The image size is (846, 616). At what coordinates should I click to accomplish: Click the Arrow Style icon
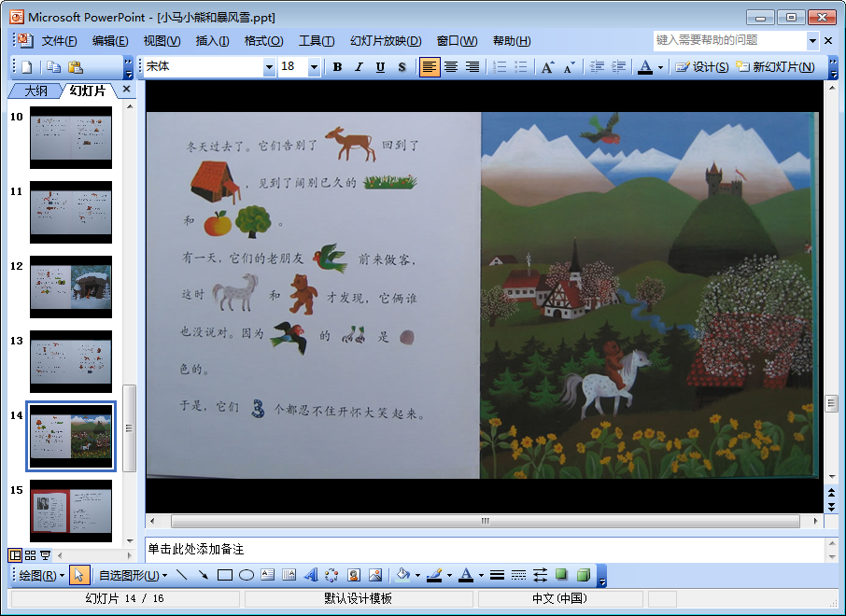click(540, 576)
